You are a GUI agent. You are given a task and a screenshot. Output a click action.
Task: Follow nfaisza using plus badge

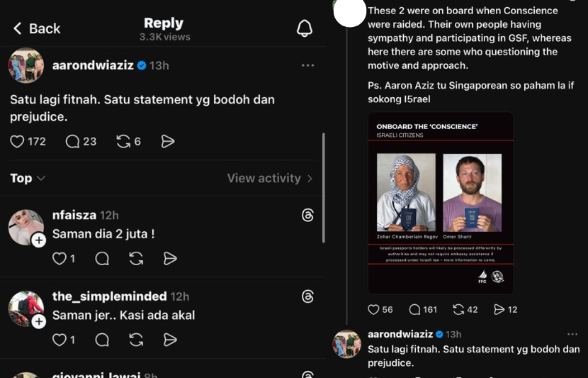pyautogui.click(x=39, y=240)
